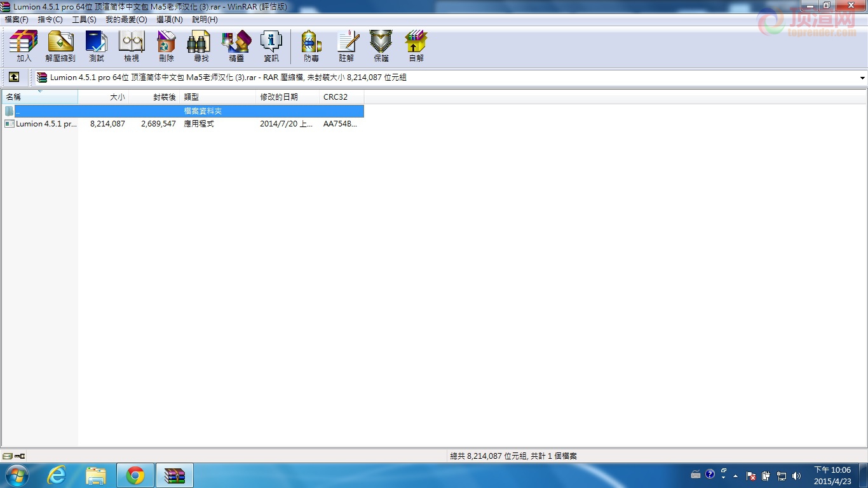Click the network tray icon
Image resolution: width=868 pixels, height=488 pixels.
click(x=782, y=475)
